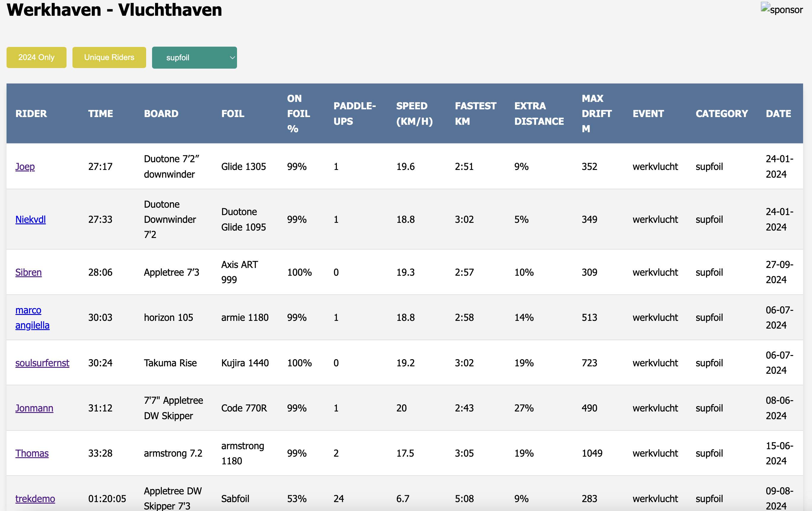
Task: Click the Sibren rider link
Action: click(28, 272)
